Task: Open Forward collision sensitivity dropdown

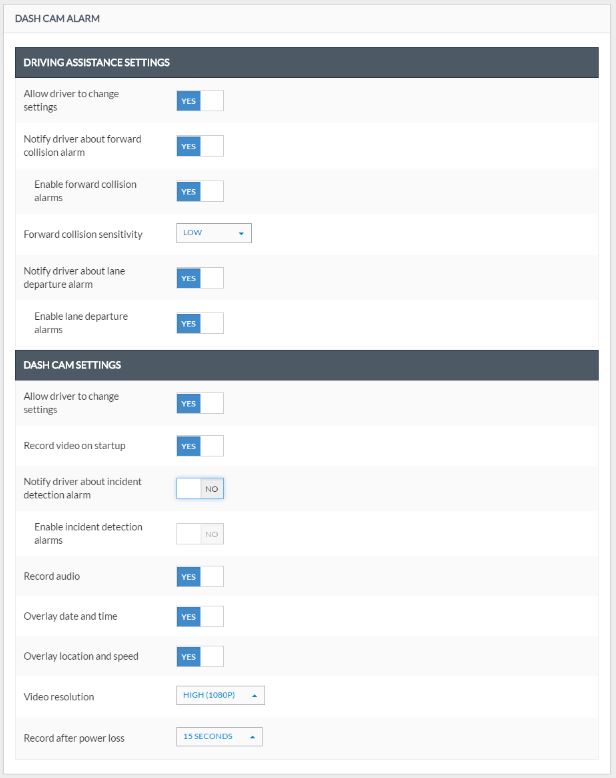Action: pyautogui.click(x=214, y=233)
